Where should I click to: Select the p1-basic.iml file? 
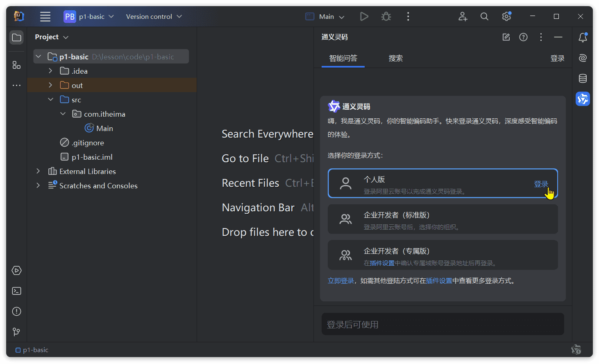point(86,157)
